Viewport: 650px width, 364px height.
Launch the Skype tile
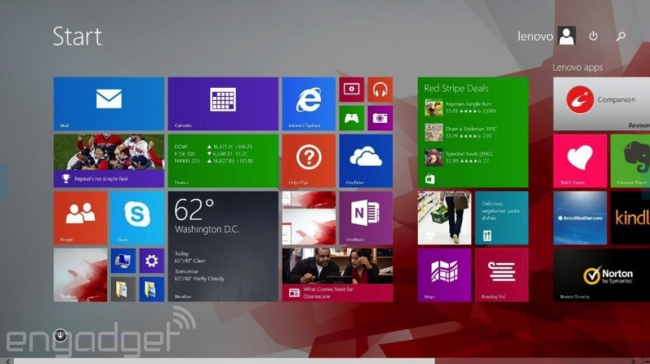(138, 218)
